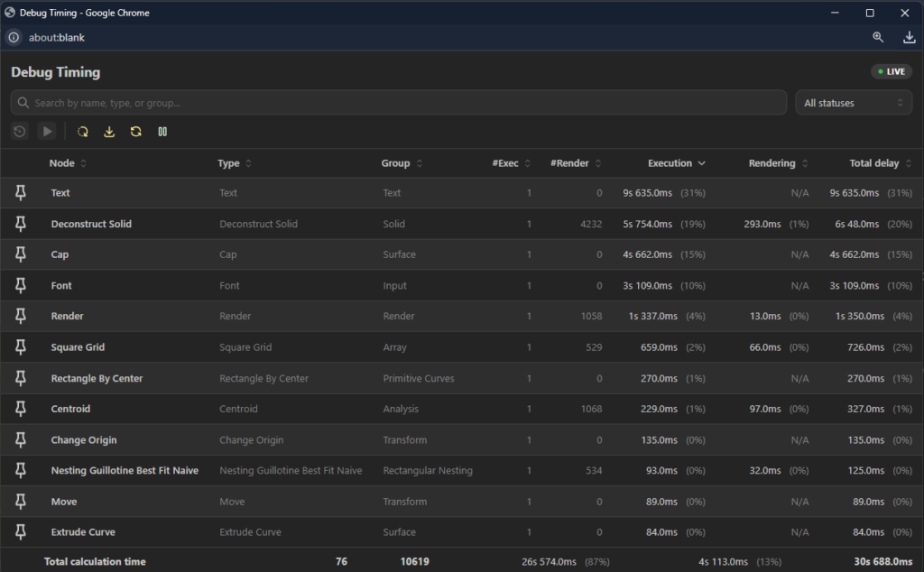Click the yellow refresh sync icon
This screenshot has width=924, height=572.
point(135,132)
